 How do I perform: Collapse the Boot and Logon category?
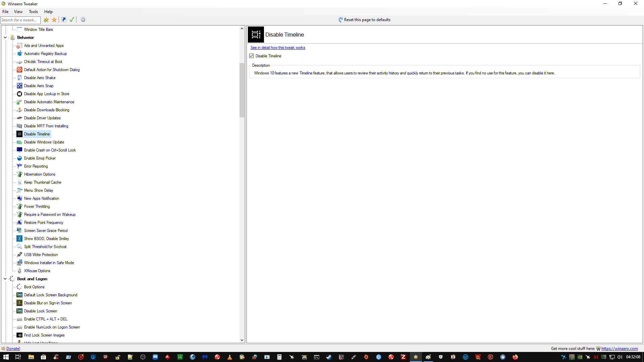coord(5,279)
